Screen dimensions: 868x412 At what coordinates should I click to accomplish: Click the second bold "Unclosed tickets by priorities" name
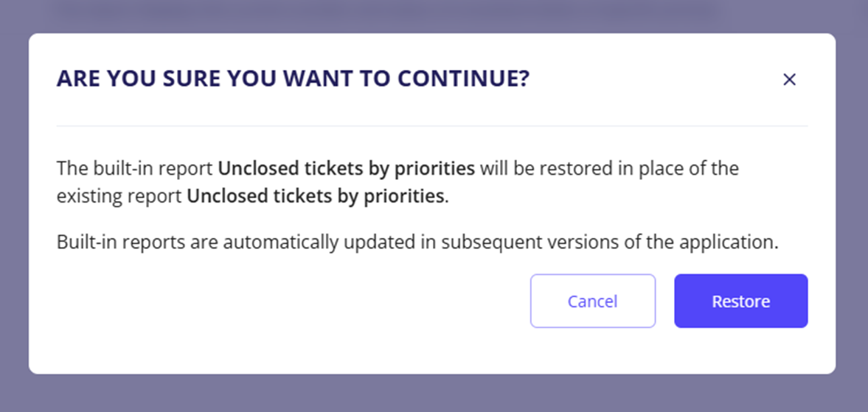coord(316,197)
